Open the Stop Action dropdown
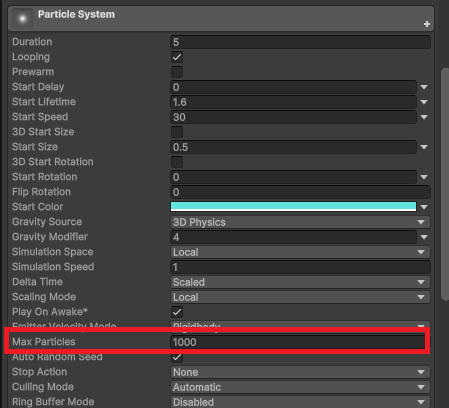This screenshot has height=408, width=449. click(x=300, y=372)
